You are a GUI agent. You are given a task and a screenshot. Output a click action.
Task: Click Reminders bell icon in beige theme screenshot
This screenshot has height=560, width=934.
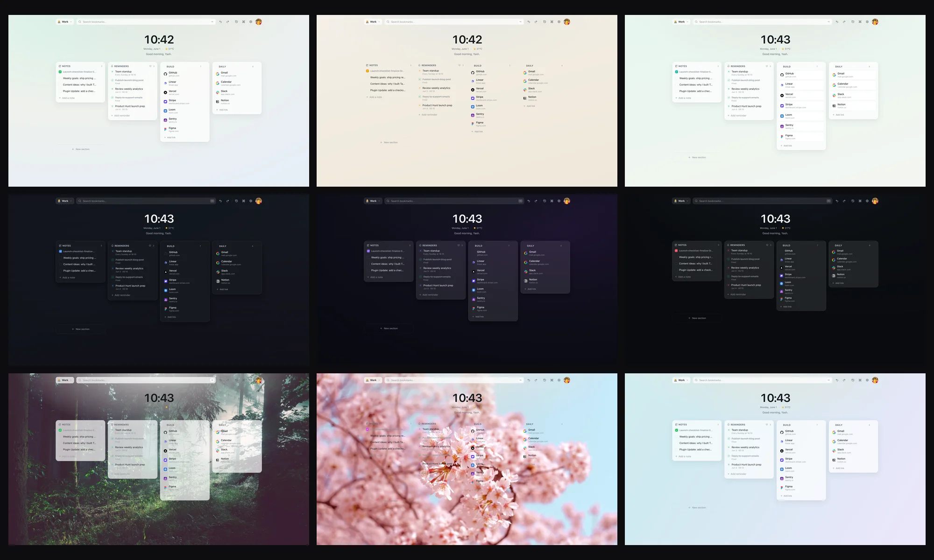[419, 65]
